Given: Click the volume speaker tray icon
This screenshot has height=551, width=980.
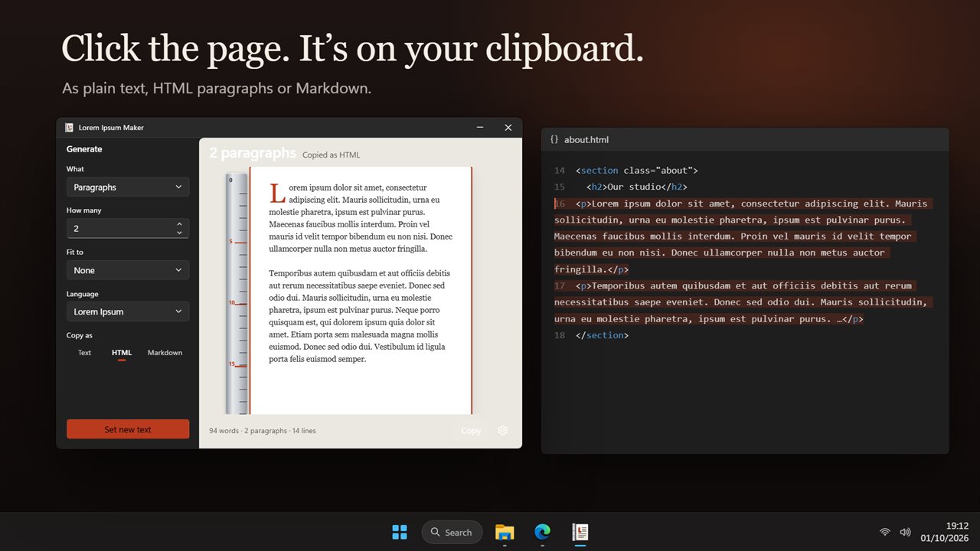Looking at the screenshot, I should coord(906,532).
